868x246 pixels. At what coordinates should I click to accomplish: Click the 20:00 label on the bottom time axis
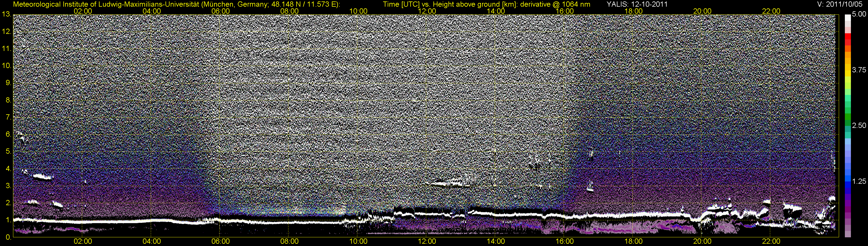point(703,242)
